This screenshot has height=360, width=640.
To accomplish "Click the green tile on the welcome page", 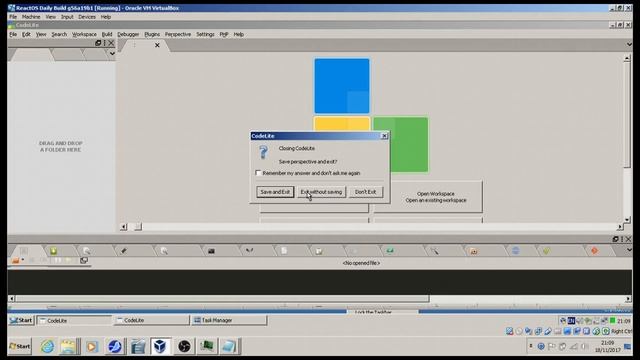I will point(400,144).
